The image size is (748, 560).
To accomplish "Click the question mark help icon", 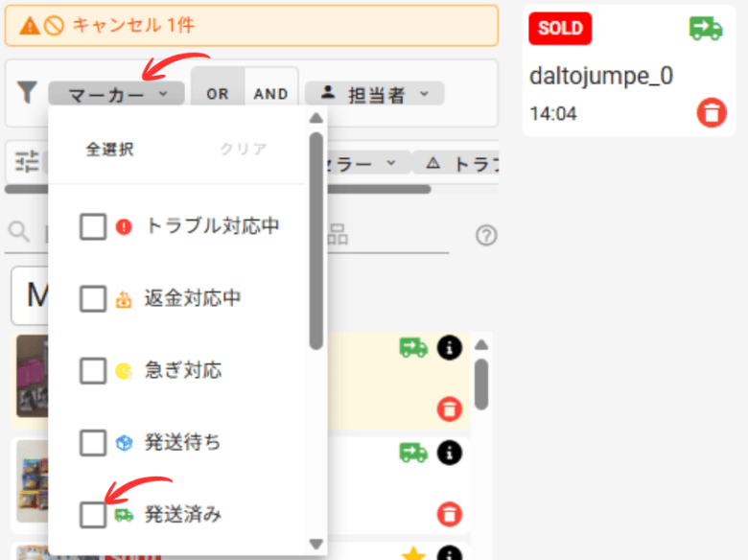I will (x=486, y=236).
